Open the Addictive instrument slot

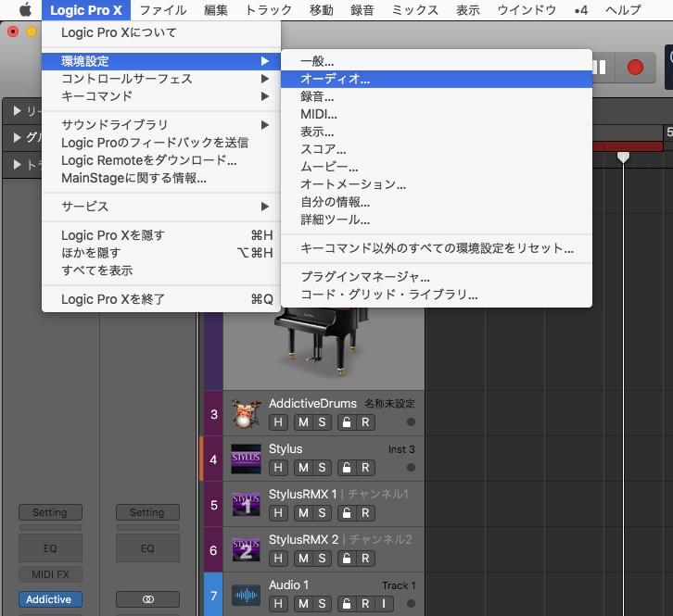50,599
